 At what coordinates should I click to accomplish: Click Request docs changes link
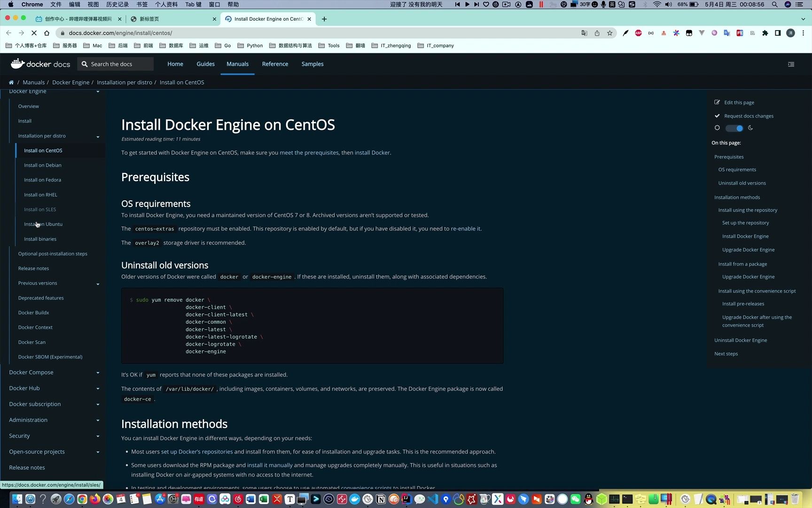tap(749, 116)
